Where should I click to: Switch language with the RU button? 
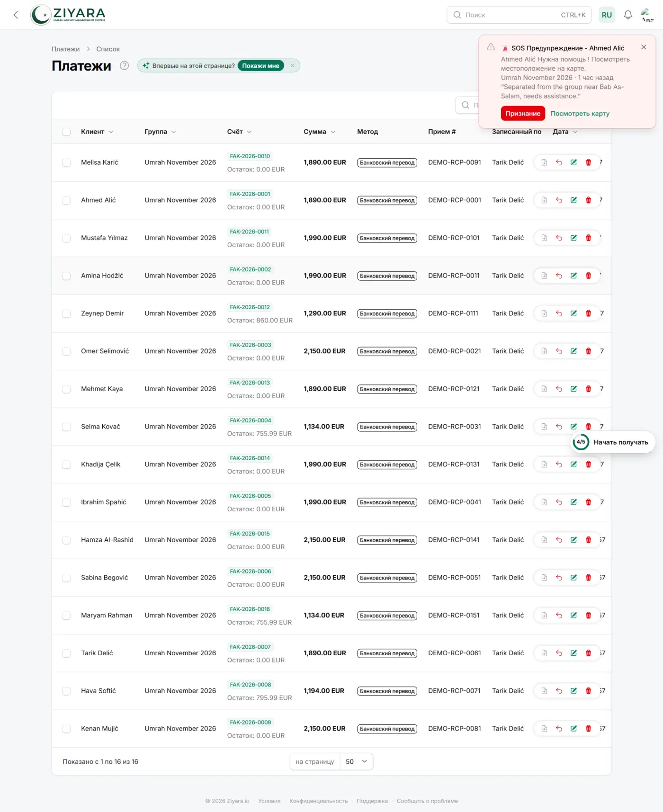(607, 15)
